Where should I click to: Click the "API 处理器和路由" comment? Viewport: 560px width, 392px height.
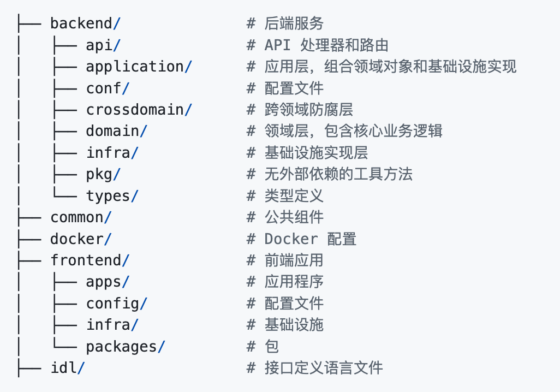tap(326, 45)
